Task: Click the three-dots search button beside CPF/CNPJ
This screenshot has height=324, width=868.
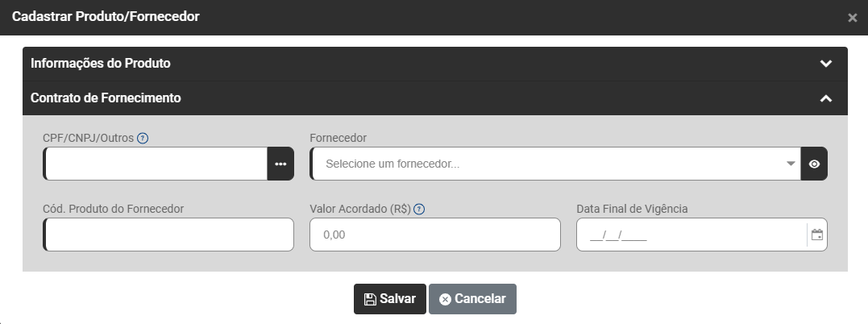Action: 280,164
